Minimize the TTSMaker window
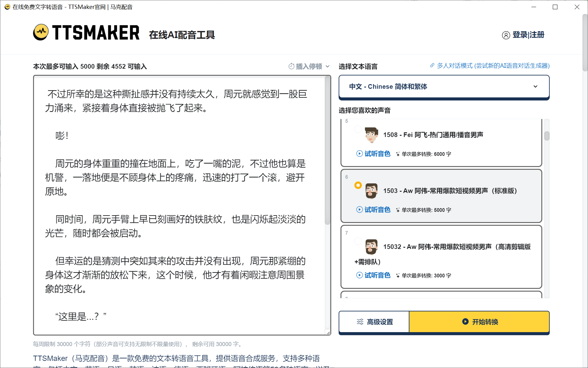 [x=534, y=7]
